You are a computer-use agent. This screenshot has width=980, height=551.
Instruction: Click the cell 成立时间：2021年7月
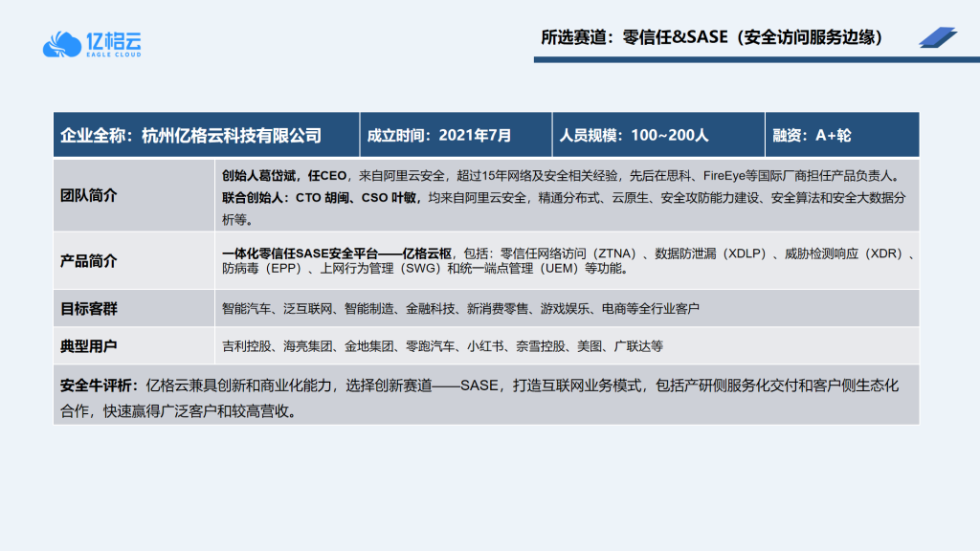pyautogui.click(x=457, y=135)
